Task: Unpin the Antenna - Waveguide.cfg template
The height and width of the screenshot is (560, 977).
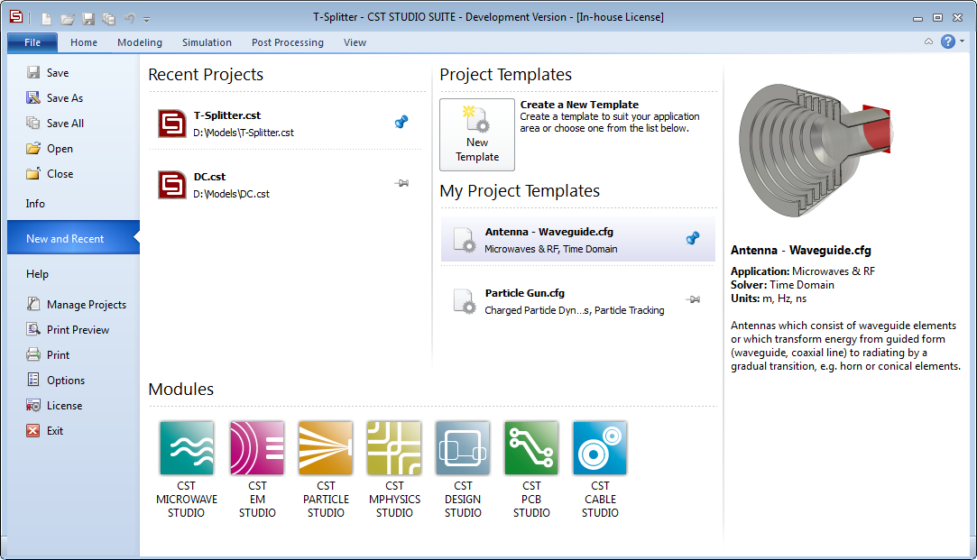Action: coord(692,238)
